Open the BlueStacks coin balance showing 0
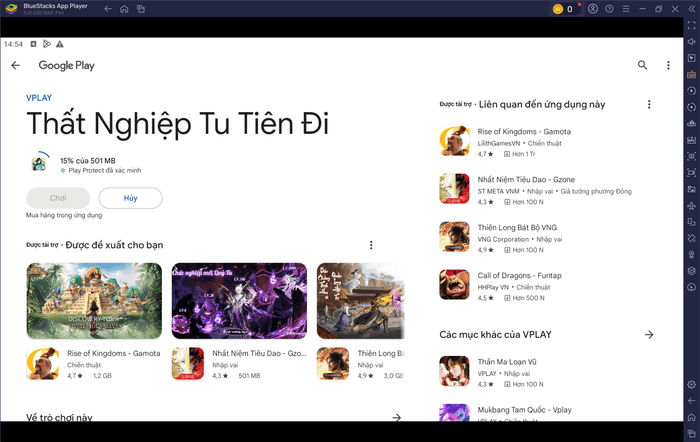Image resolution: width=700 pixels, height=442 pixels. 564,9
